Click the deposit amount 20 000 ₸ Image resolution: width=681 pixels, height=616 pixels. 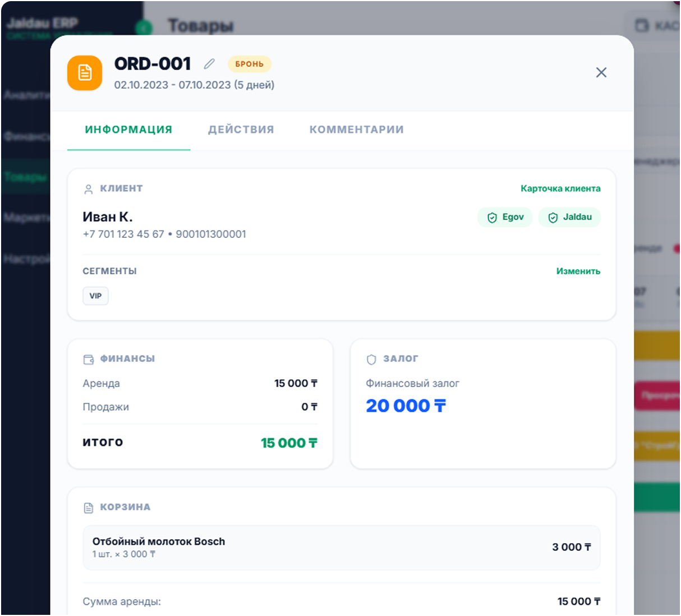click(406, 406)
